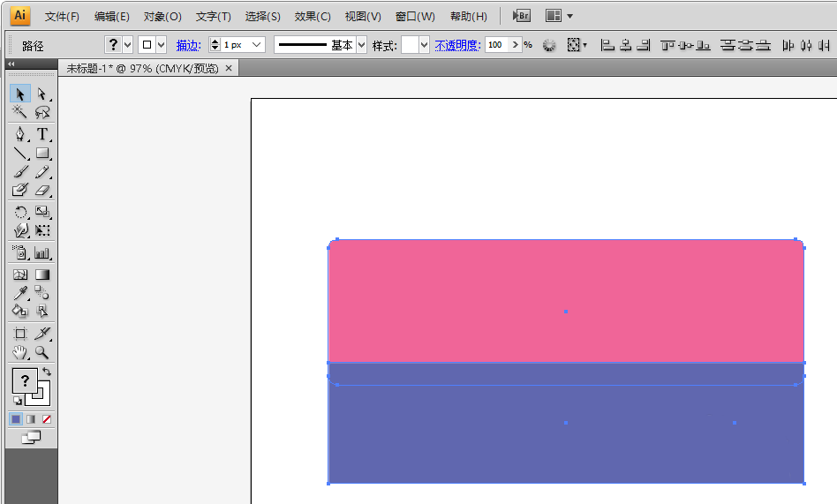The width and height of the screenshot is (837, 504).
Task: Open stroke color dropdown in control bar
Action: click(162, 45)
